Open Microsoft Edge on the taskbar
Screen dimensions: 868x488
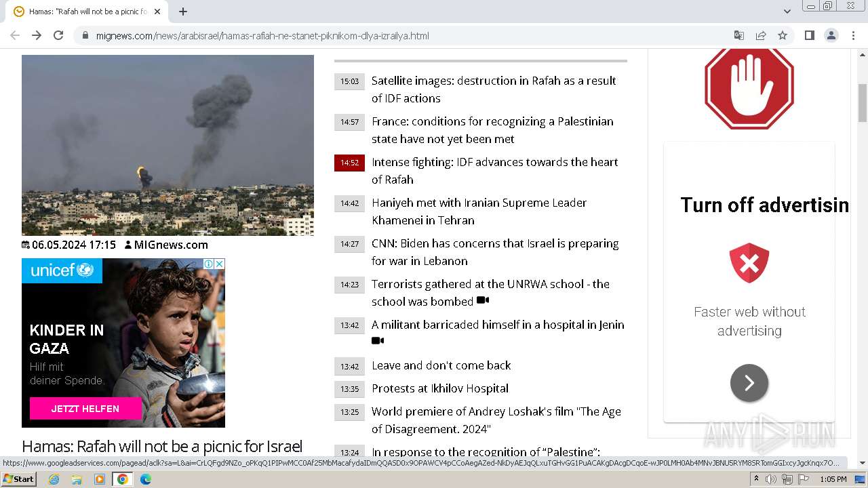[145, 479]
